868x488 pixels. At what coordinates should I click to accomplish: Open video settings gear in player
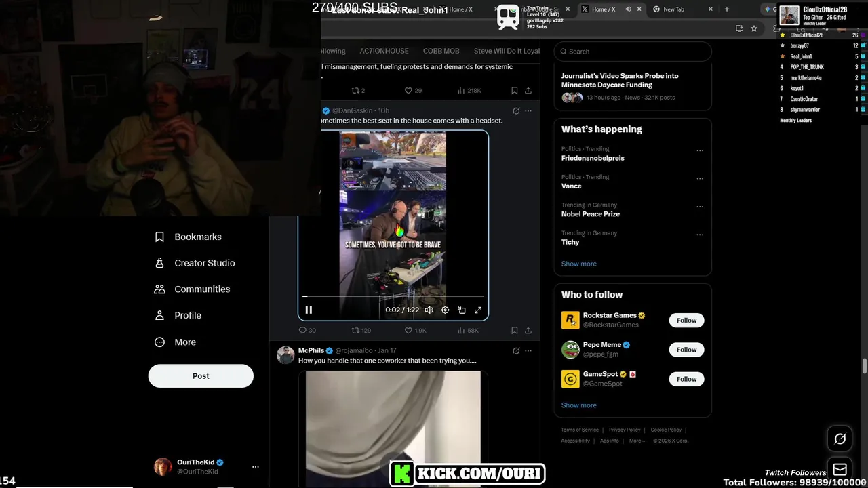point(445,310)
